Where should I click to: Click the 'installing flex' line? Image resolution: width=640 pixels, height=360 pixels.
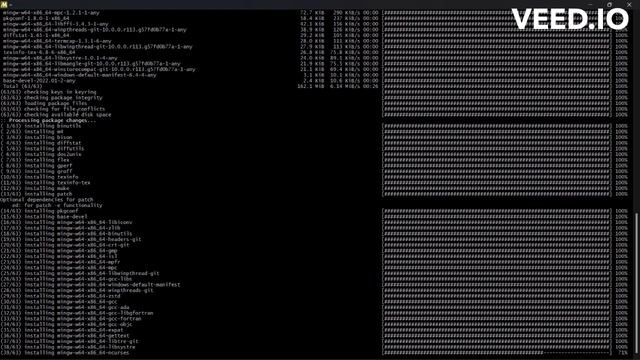click(35, 160)
